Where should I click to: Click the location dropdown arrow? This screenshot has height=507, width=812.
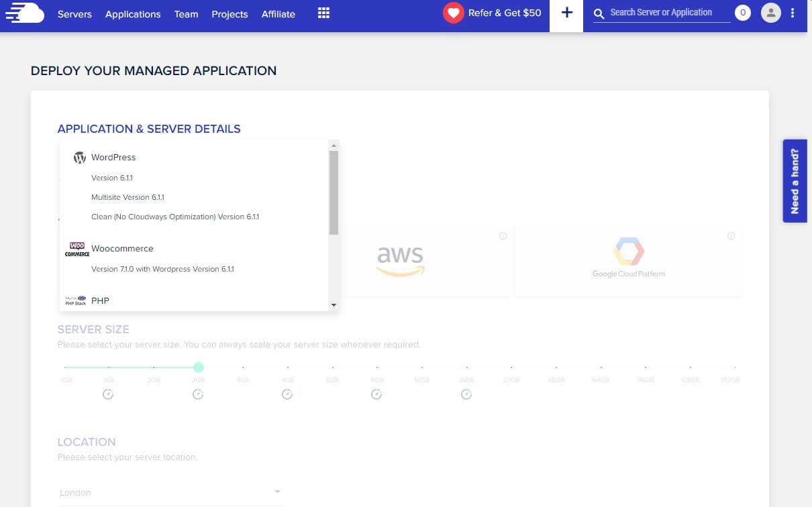coord(277,492)
